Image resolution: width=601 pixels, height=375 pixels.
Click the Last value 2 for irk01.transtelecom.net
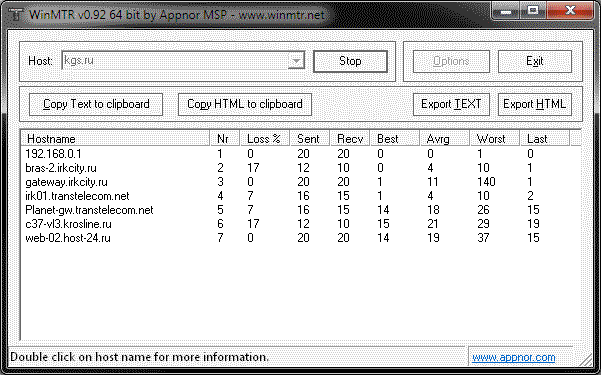[530, 196]
